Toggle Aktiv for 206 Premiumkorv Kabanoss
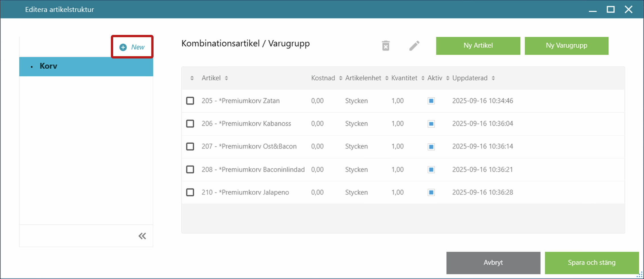Screen dimensions: 644x279 pos(431,124)
